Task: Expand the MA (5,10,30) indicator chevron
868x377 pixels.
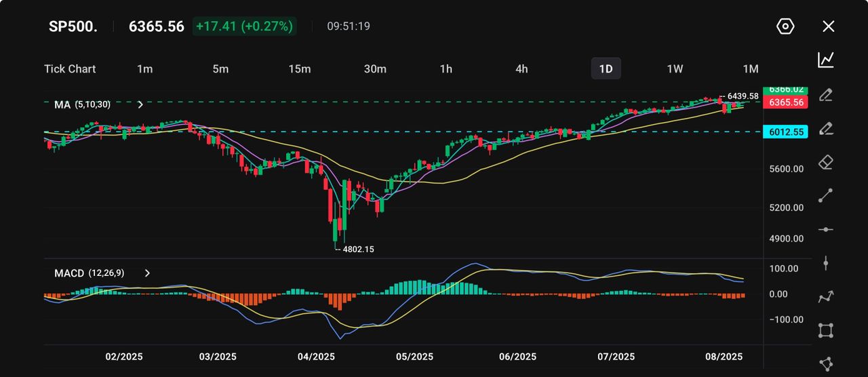Action: (140, 104)
